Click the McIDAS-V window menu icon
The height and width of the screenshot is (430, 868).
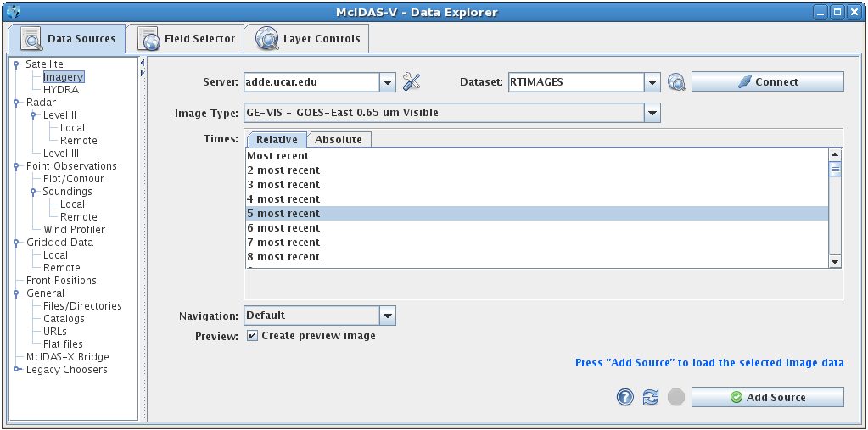[12, 12]
